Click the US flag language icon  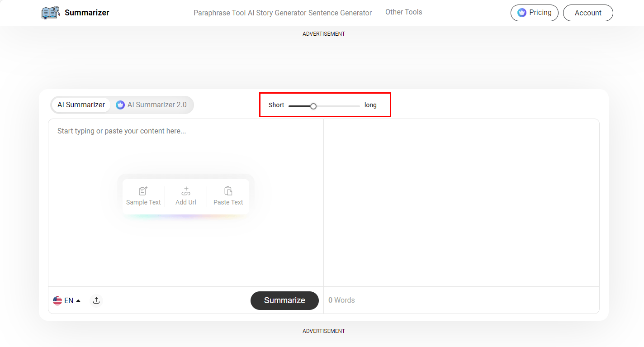[x=57, y=300]
